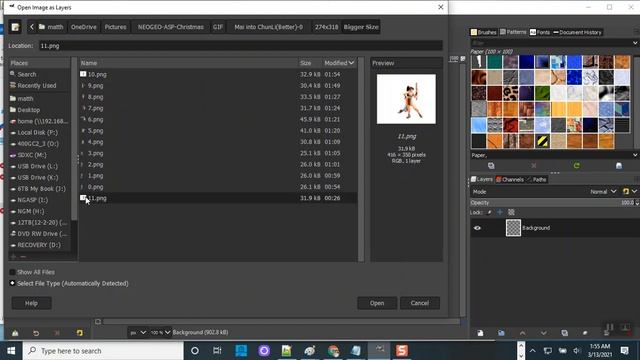Select the leopard-spot pattern swatch
Screen dimensions: 640x360
click(510, 93)
